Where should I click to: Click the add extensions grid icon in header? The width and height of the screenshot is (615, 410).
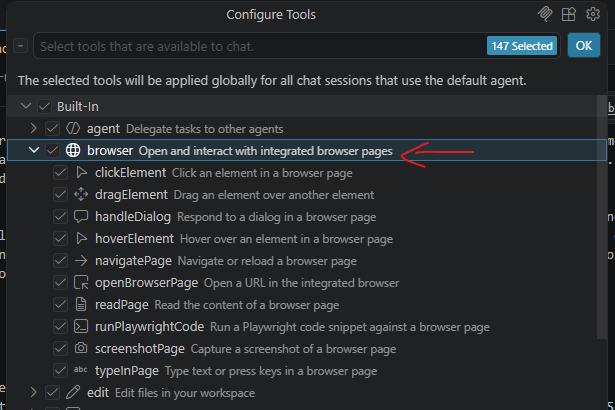(568, 14)
